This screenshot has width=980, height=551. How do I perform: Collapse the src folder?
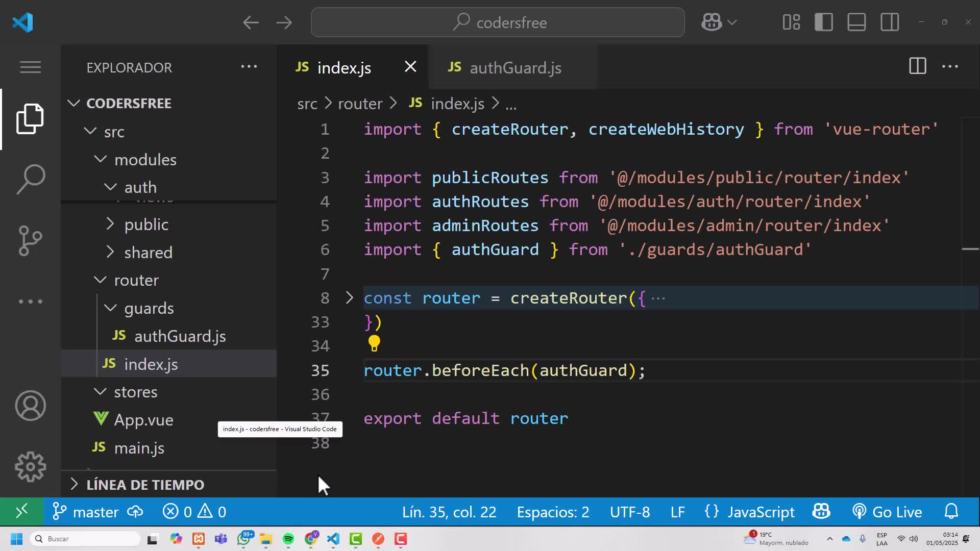(x=90, y=132)
